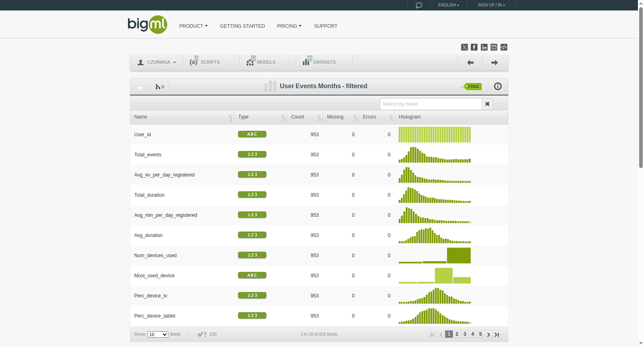The width and height of the screenshot is (644, 347).
Task: Click the embed code icon
Action: click(x=504, y=47)
